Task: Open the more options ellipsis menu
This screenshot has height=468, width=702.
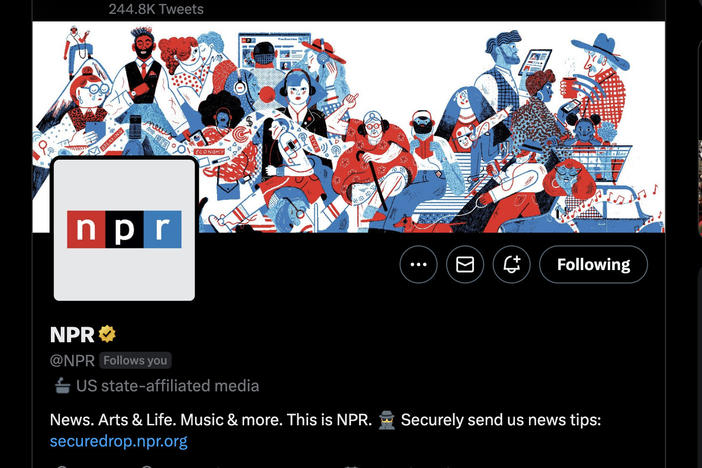Action: click(x=418, y=264)
